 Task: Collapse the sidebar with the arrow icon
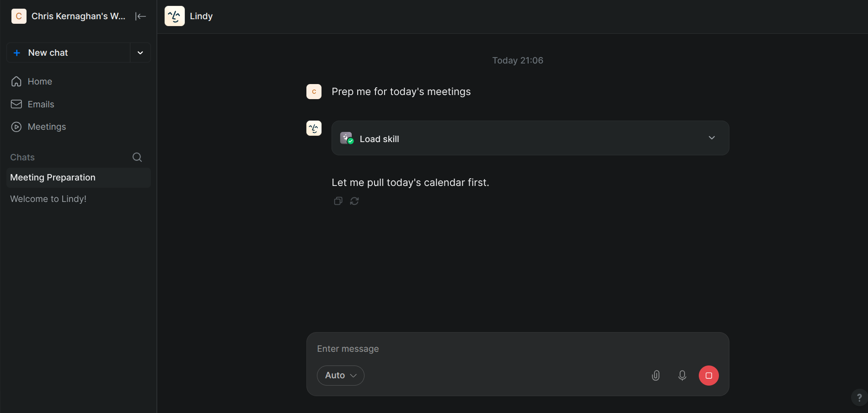click(x=140, y=16)
